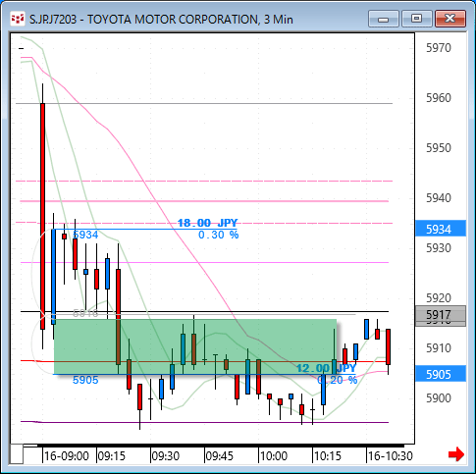Click the '18.00 JPY' measurement label
This screenshot has height=474, width=476.
[x=207, y=223]
